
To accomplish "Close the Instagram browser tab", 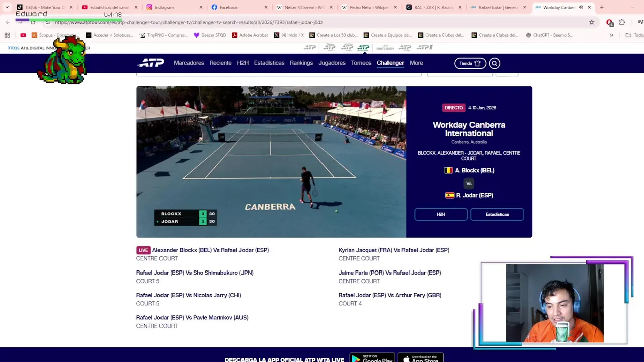I will [201, 7].
